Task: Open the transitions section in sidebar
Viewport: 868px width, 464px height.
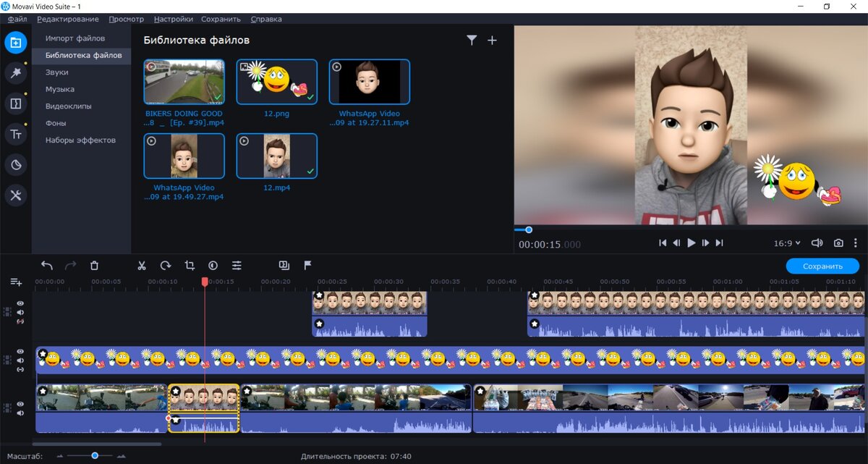Action: (x=15, y=104)
